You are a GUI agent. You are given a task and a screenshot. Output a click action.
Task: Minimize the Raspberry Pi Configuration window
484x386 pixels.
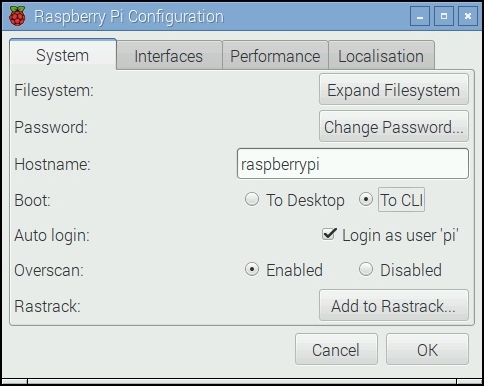pyautogui.click(x=420, y=16)
